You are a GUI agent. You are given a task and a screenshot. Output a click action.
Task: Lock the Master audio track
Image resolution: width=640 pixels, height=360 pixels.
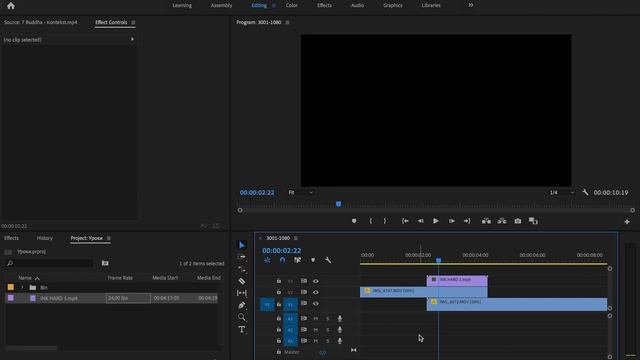click(x=278, y=351)
